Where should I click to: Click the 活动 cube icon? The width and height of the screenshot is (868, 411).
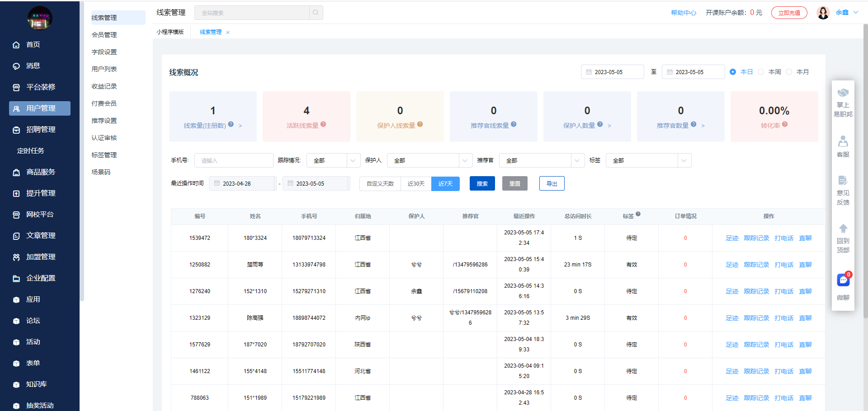(x=16, y=342)
